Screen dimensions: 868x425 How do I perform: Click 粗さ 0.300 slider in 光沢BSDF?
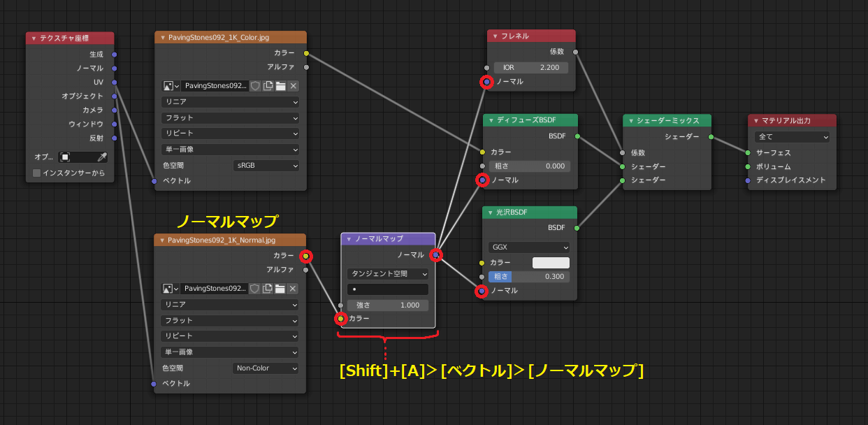point(529,277)
